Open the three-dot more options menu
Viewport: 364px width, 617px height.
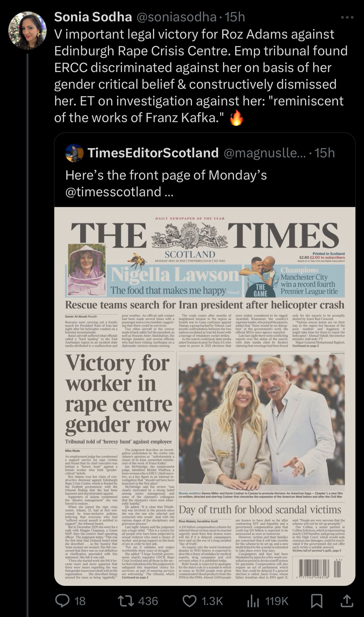(x=347, y=17)
